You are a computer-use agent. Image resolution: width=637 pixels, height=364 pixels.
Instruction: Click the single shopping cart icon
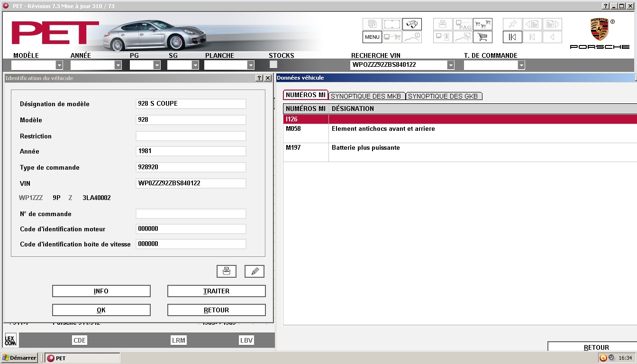pos(482,37)
